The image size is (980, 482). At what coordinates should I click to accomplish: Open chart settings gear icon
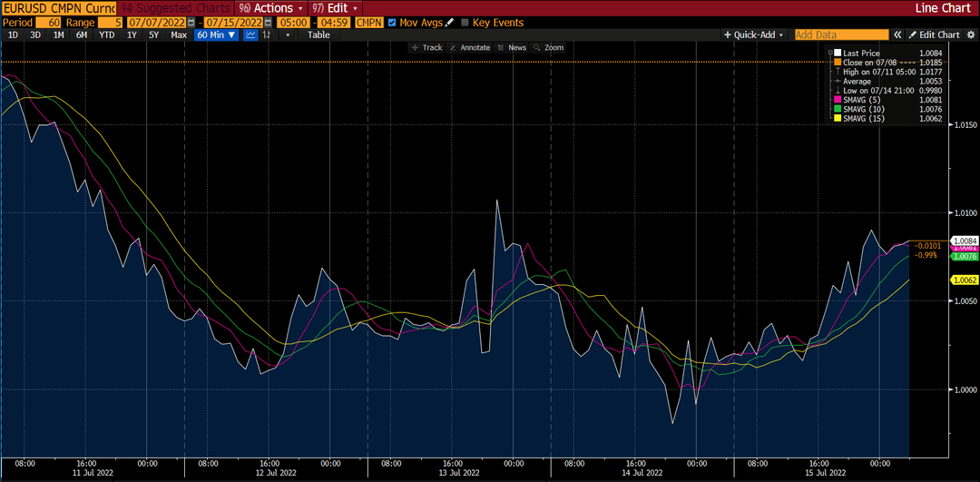tap(971, 35)
